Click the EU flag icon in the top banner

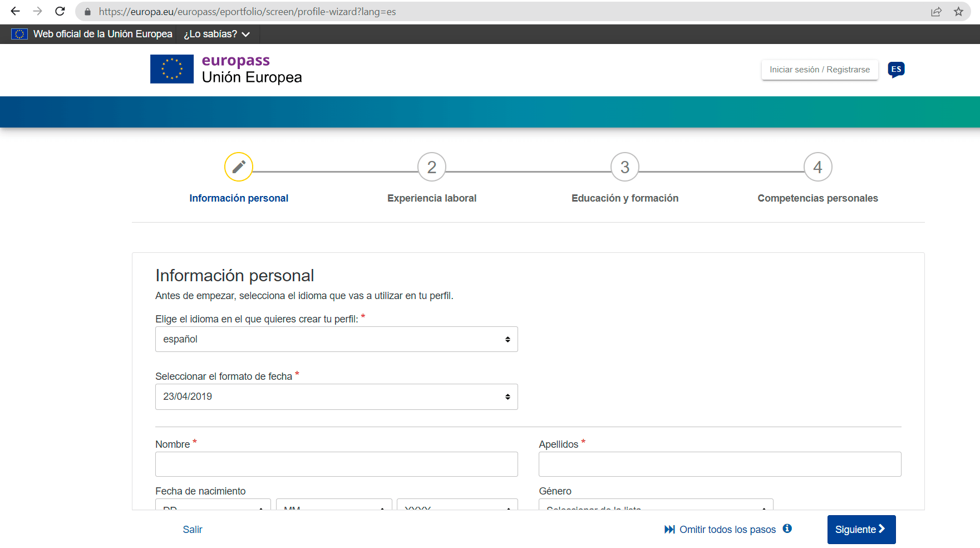click(x=19, y=34)
